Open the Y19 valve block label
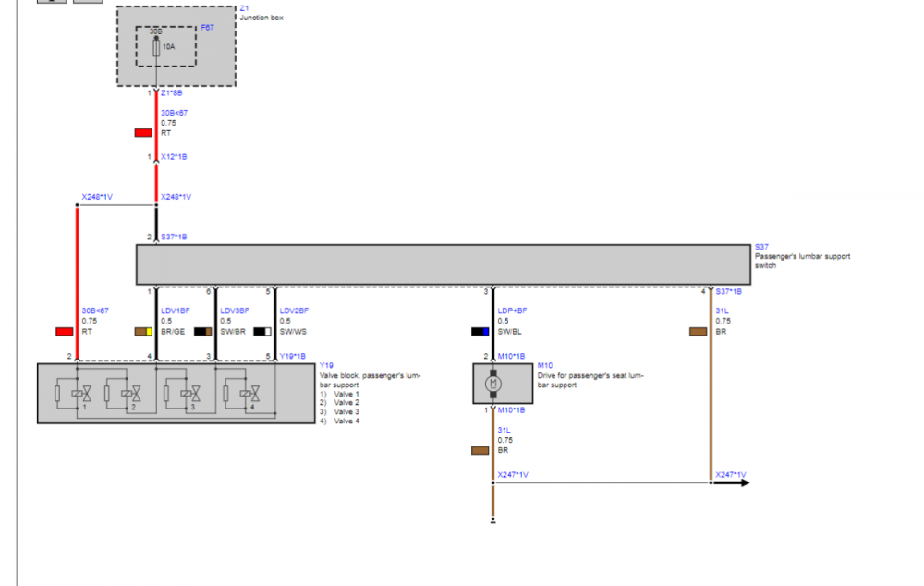The width and height of the screenshot is (924, 586). click(x=325, y=366)
